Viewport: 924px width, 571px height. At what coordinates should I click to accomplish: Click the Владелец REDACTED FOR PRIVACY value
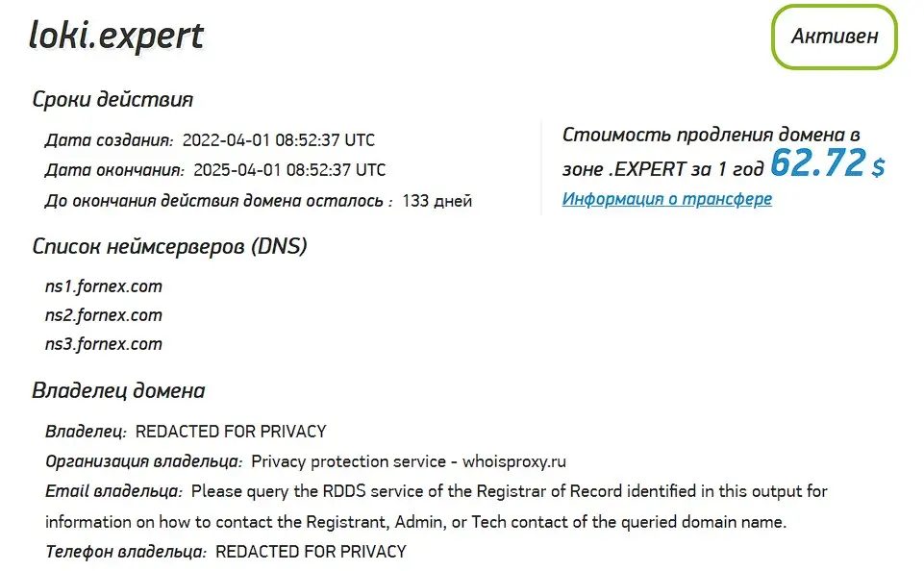tap(231, 432)
